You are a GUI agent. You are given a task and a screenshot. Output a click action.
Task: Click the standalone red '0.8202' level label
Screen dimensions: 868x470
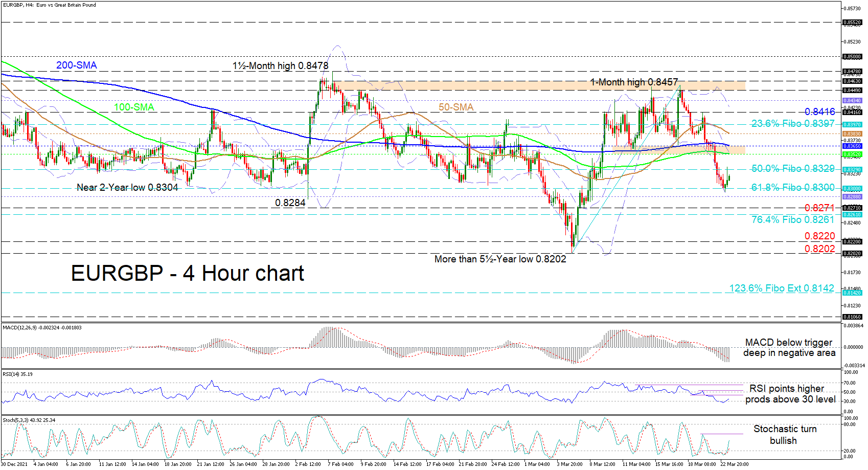pos(820,249)
